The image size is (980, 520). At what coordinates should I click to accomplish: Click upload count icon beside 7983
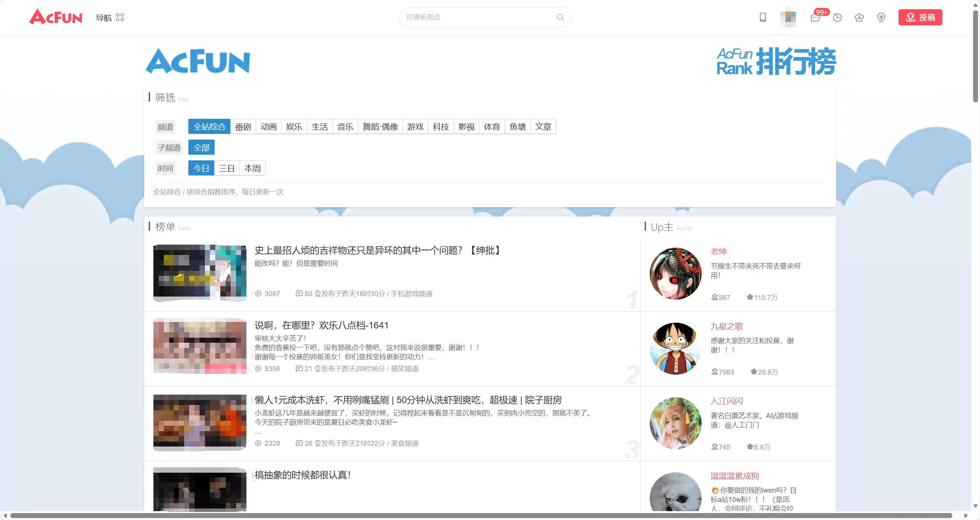tap(714, 372)
